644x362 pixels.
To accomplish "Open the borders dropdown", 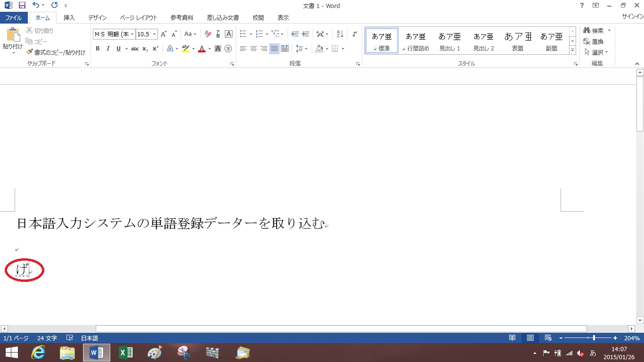I will tap(343, 49).
